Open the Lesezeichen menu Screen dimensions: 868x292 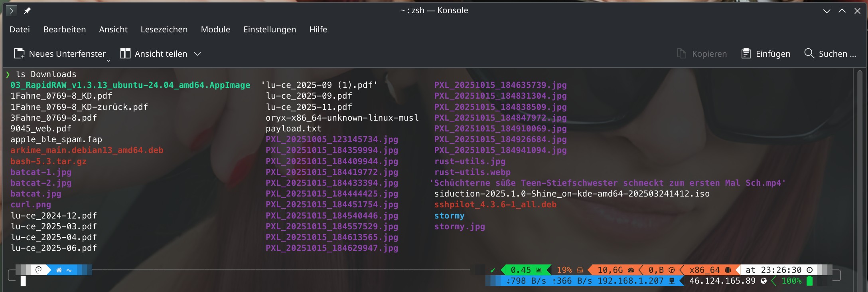click(164, 30)
